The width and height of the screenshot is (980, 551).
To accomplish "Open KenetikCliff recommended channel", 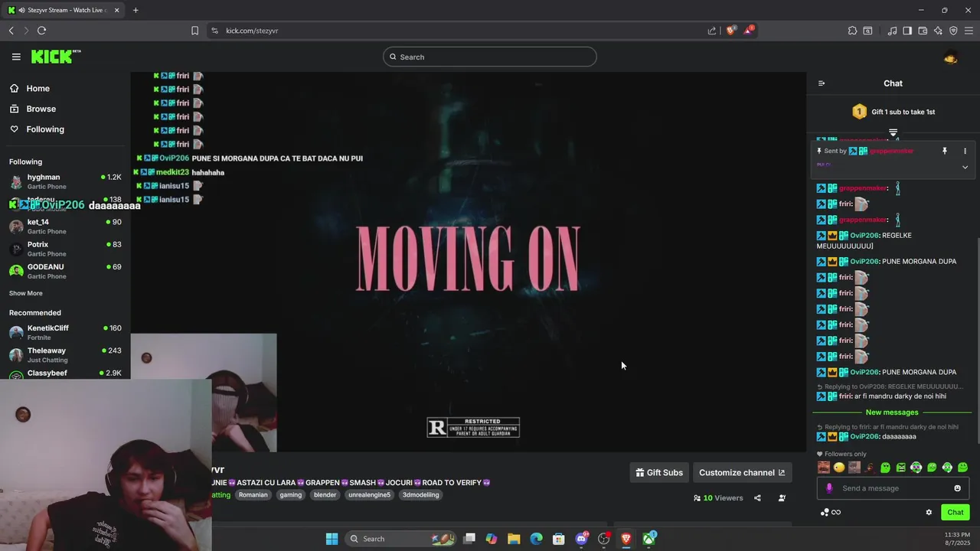I will (x=65, y=332).
